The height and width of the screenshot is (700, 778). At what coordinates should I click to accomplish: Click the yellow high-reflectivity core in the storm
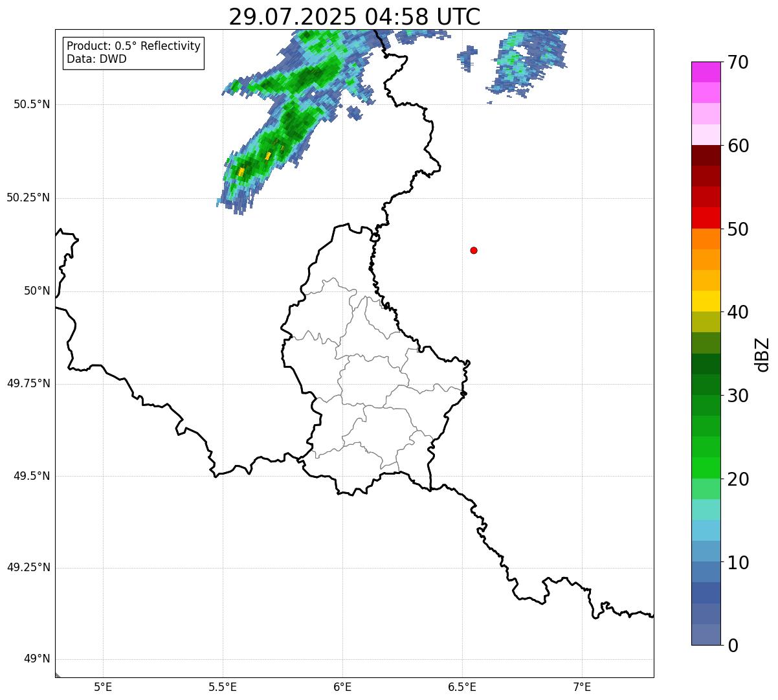241,172
